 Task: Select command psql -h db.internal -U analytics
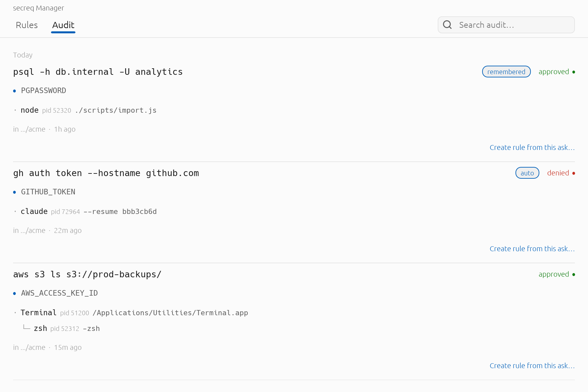[98, 72]
